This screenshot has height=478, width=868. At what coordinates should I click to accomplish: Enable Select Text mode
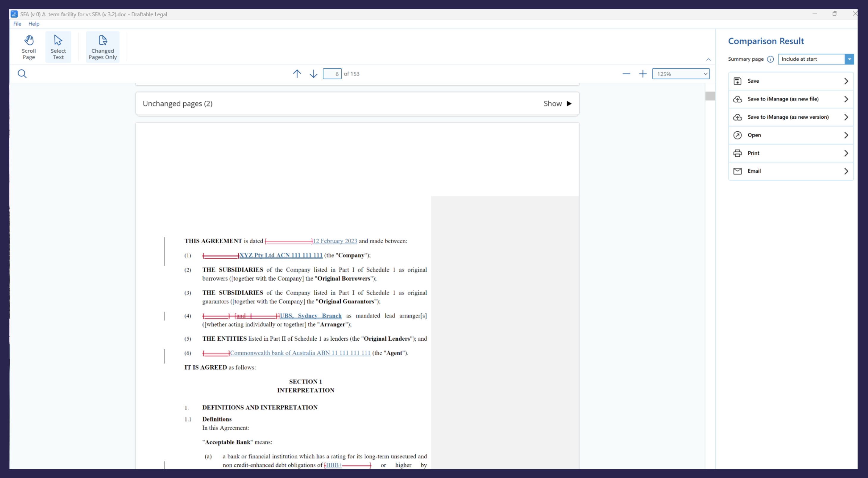click(58, 47)
